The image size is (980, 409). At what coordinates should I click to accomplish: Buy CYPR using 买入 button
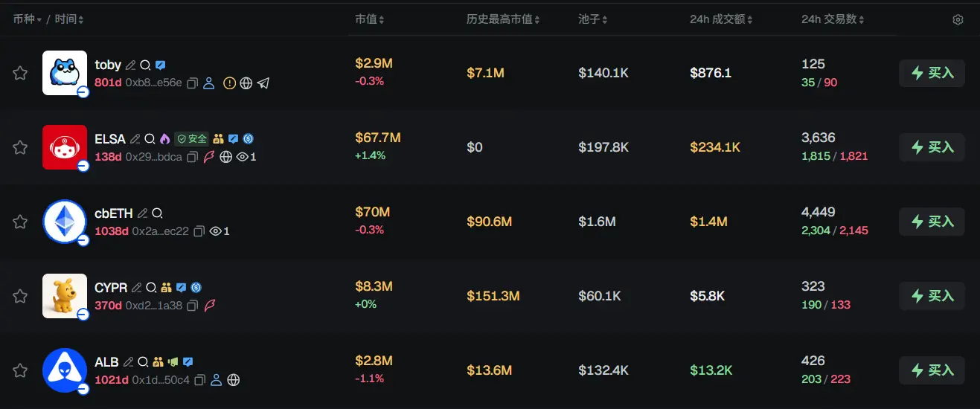932,296
